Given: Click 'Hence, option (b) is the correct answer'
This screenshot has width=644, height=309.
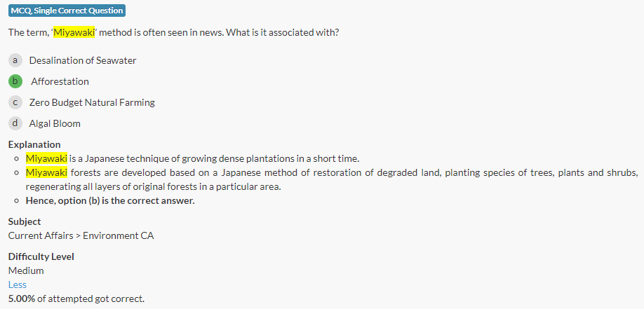Looking at the screenshot, I should (110, 200).
